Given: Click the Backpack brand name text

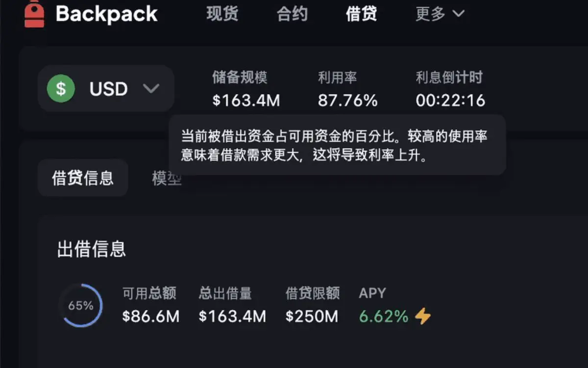Looking at the screenshot, I should 107,14.
